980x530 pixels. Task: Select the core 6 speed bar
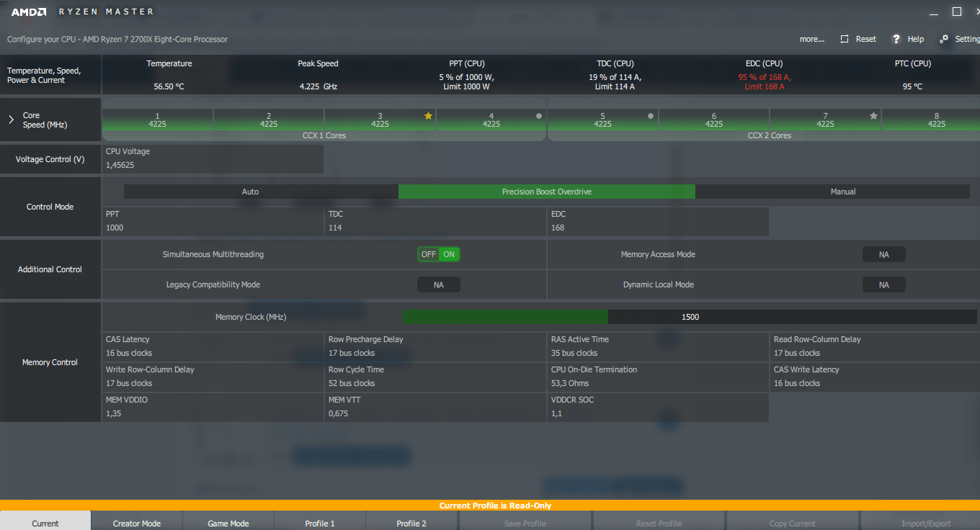tap(714, 120)
